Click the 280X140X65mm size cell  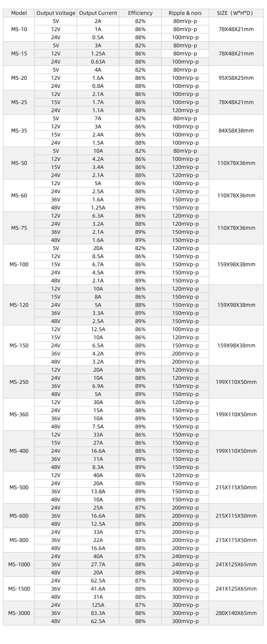[236, 613]
